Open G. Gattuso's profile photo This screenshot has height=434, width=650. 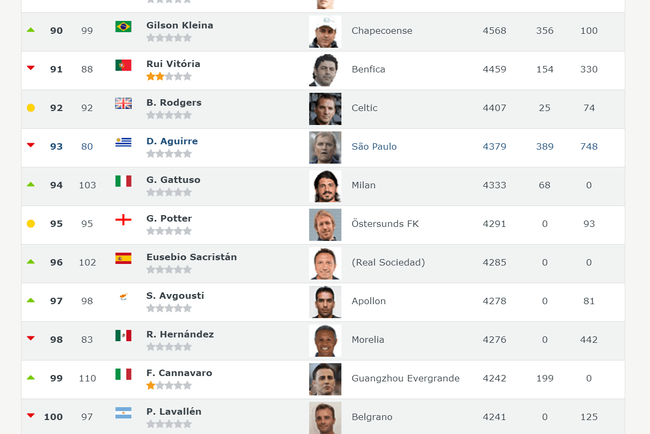click(x=325, y=186)
